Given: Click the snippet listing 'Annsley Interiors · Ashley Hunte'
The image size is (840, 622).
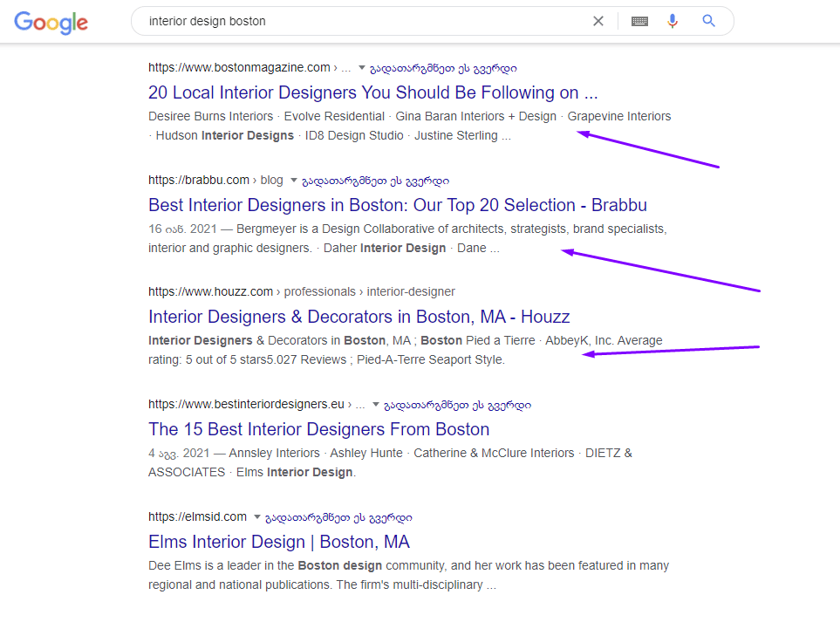Looking at the screenshot, I should point(390,462).
